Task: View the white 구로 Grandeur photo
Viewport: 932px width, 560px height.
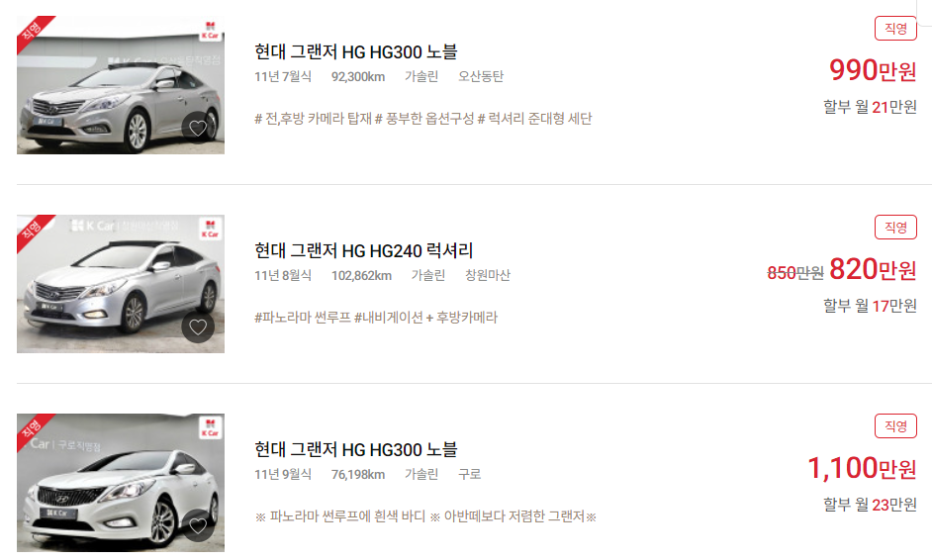Action: (x=121, y=483)
